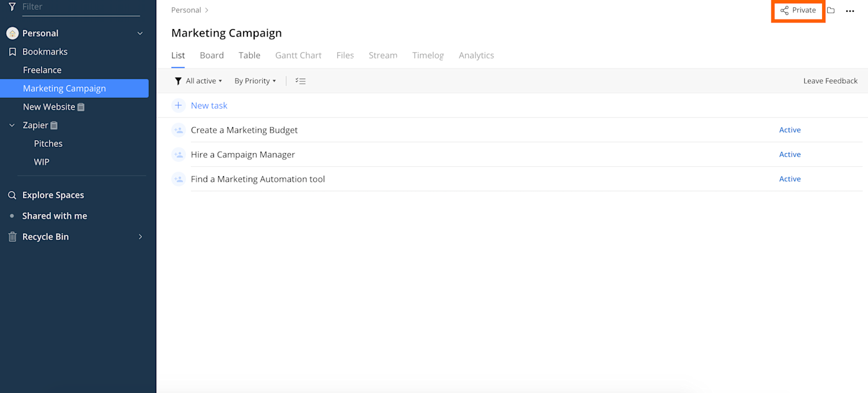Click the funnel icon beside All active

178,81
